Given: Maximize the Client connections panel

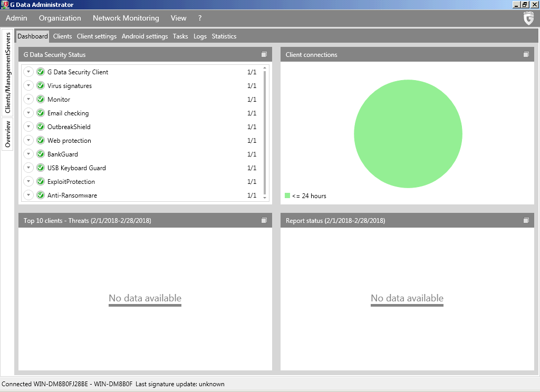Looking at the screenshot, I should tap(526, 55).
